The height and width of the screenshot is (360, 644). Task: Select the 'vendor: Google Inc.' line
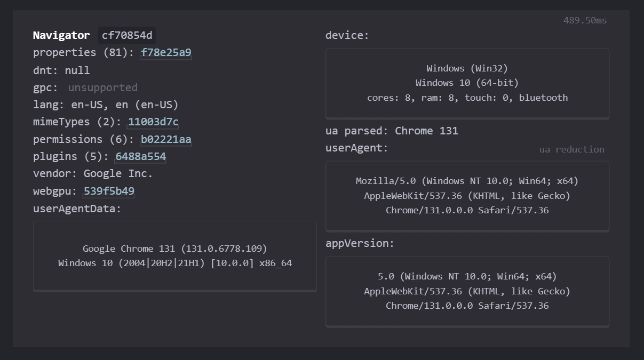tap(93, 174)
